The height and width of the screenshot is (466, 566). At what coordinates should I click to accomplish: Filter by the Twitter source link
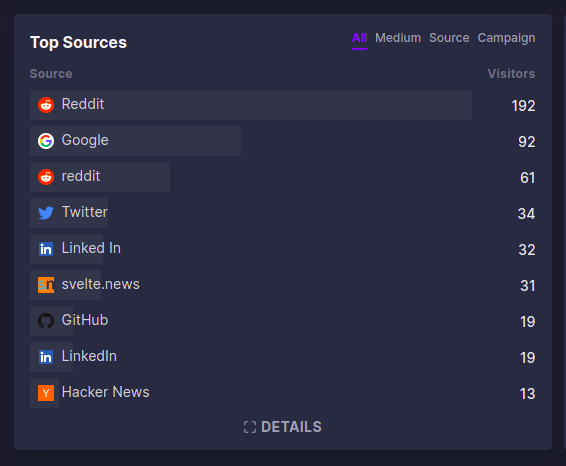pyautogui.click(x=85, y=212)
